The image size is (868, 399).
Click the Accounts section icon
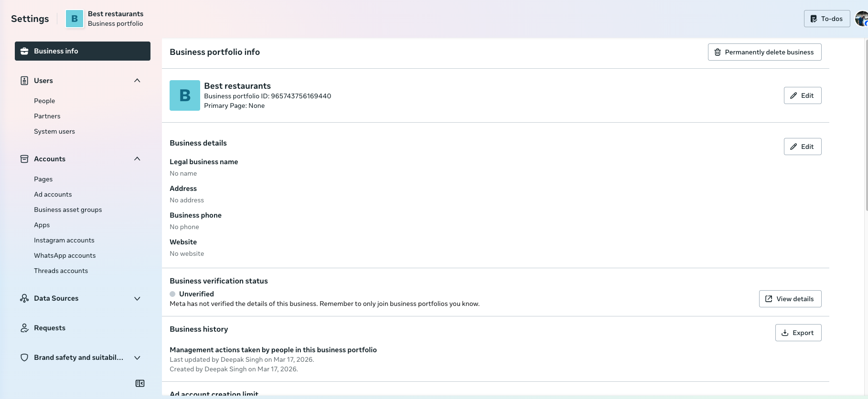click(x=24, y=159)
